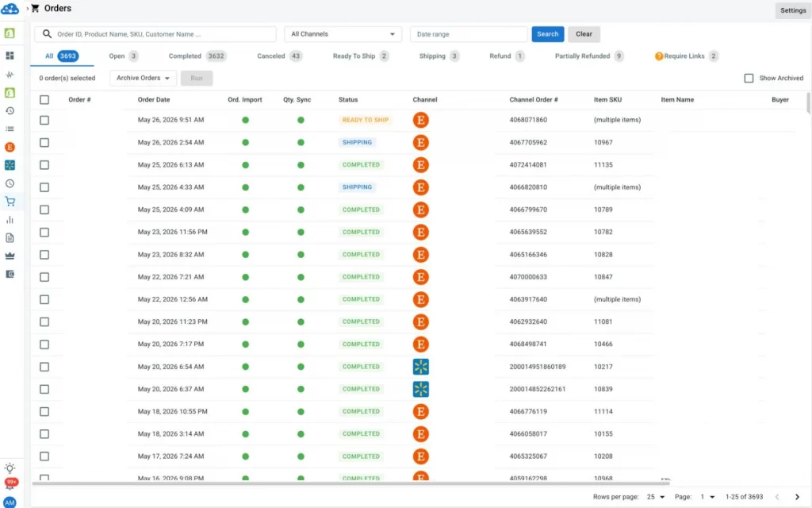Click the search magnifier icon
This screenshot has width=812, height=508.
pyautogui.click(x=47, y=33)
